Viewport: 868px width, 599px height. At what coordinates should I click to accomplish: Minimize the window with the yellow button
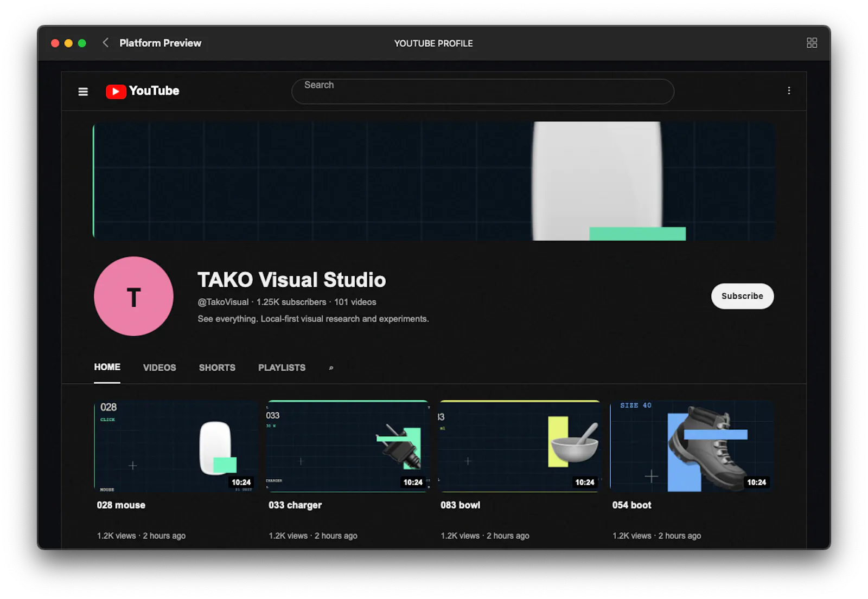68,43
